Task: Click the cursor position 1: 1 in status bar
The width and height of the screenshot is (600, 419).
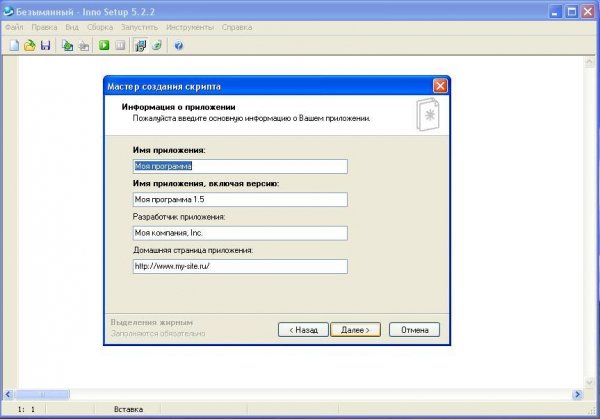Action: point(26,409)
